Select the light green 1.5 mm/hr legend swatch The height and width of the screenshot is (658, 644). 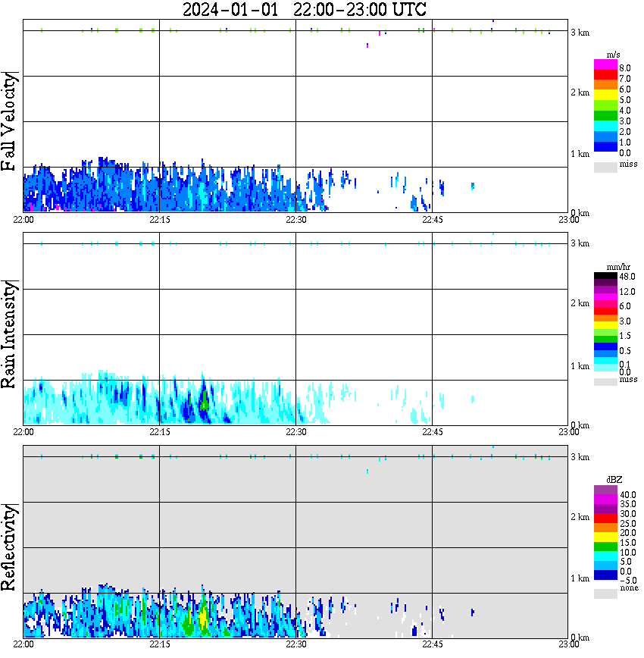[x=605, y=332]
